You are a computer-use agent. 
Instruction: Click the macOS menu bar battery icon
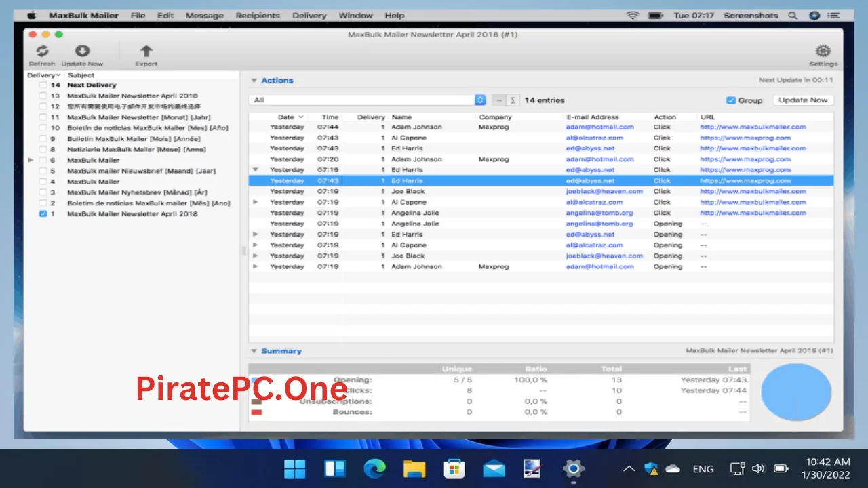pos(654,16)
